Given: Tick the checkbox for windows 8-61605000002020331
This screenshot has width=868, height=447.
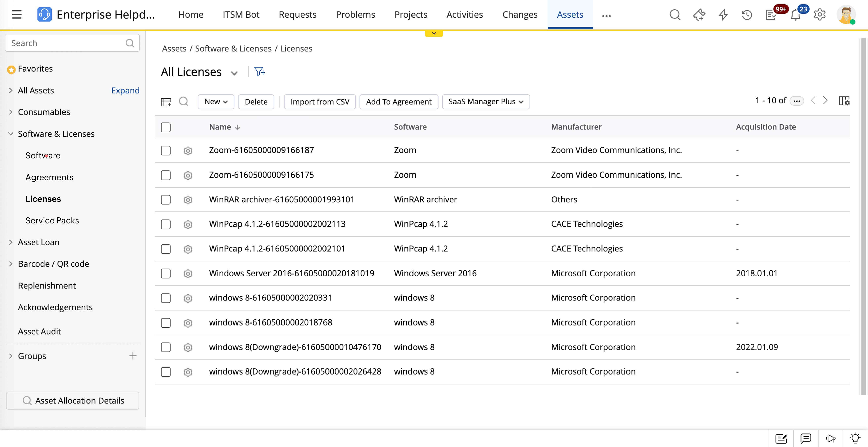Looking at the screenshot, I should click(165, 298).
